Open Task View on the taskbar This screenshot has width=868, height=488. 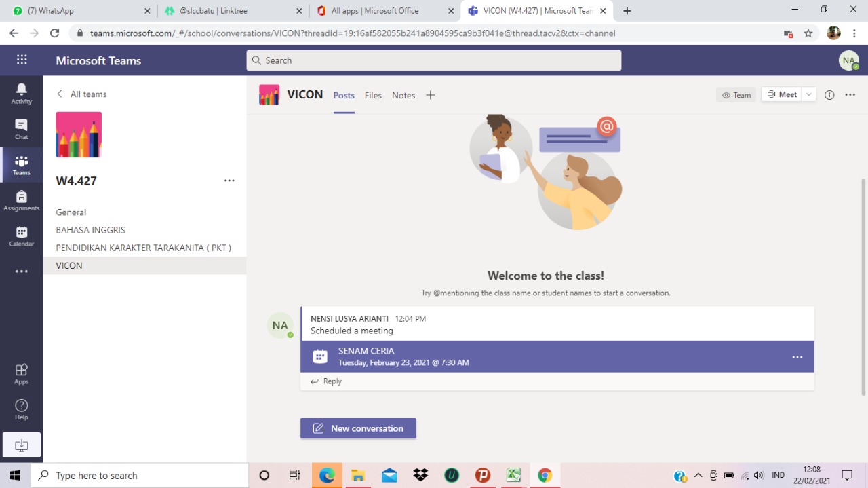point(295,476)
